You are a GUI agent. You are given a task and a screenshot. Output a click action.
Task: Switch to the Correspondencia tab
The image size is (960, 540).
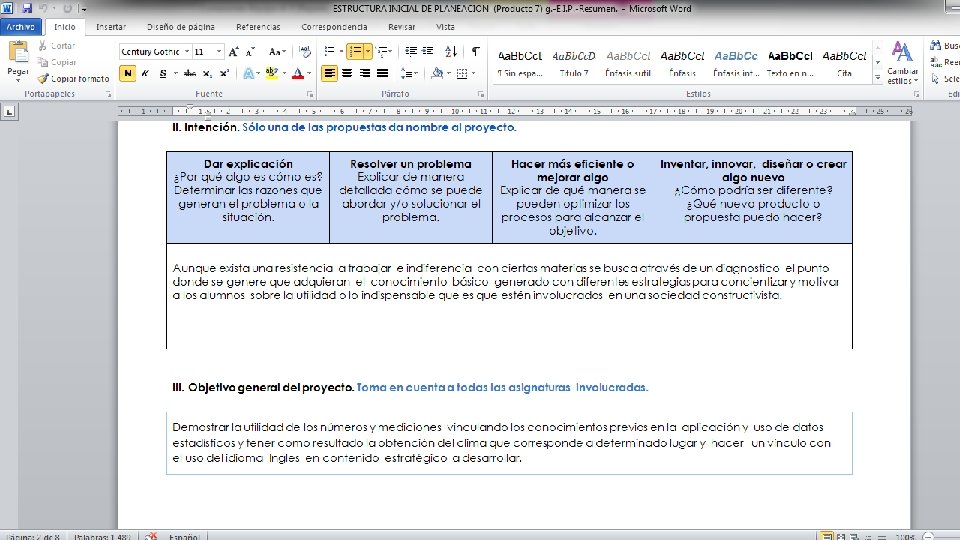point(334,27)
